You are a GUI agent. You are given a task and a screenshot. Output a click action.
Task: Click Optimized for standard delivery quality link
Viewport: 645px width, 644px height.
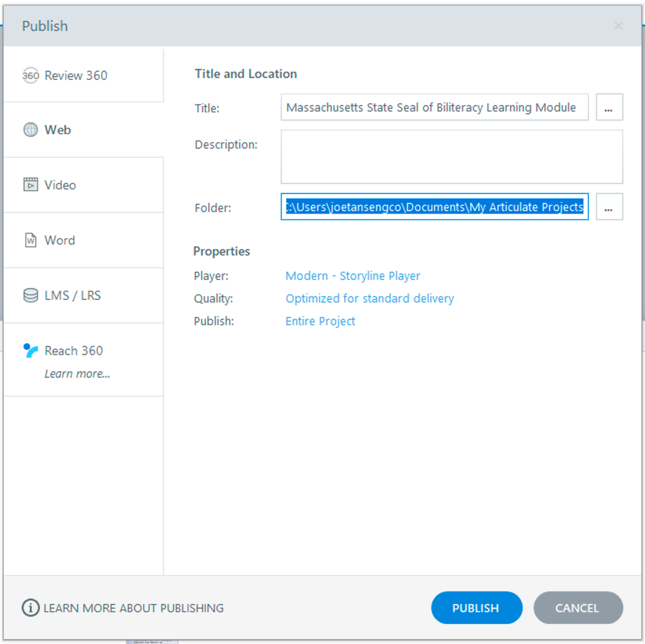click(x=369, y=299)
